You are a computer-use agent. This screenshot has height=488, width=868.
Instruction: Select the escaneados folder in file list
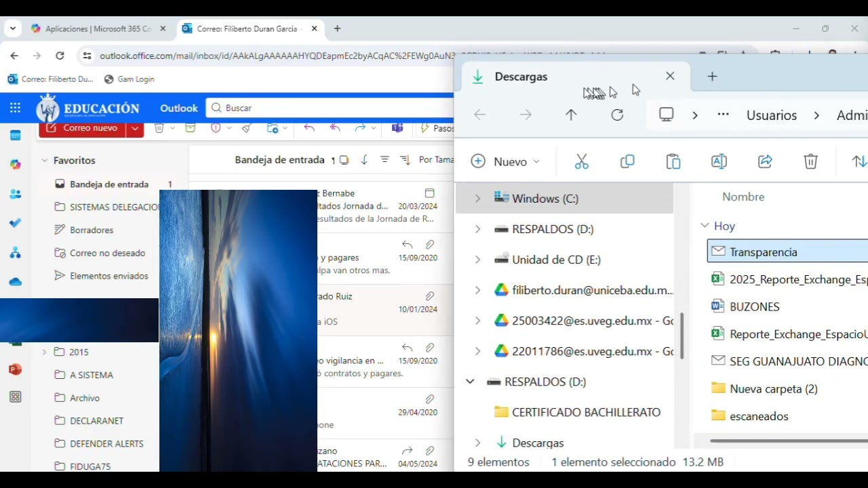759,416
